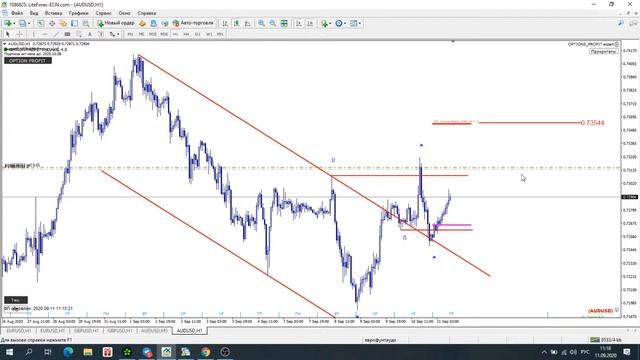This screenshot has width=640, height=360.
Task: Open Windows Start menu
Action: click(x=9, y=352)
